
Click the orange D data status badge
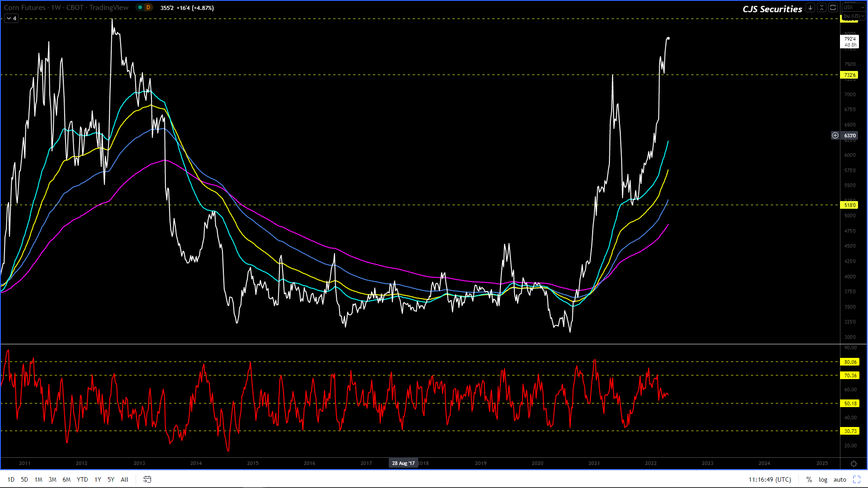148,8
